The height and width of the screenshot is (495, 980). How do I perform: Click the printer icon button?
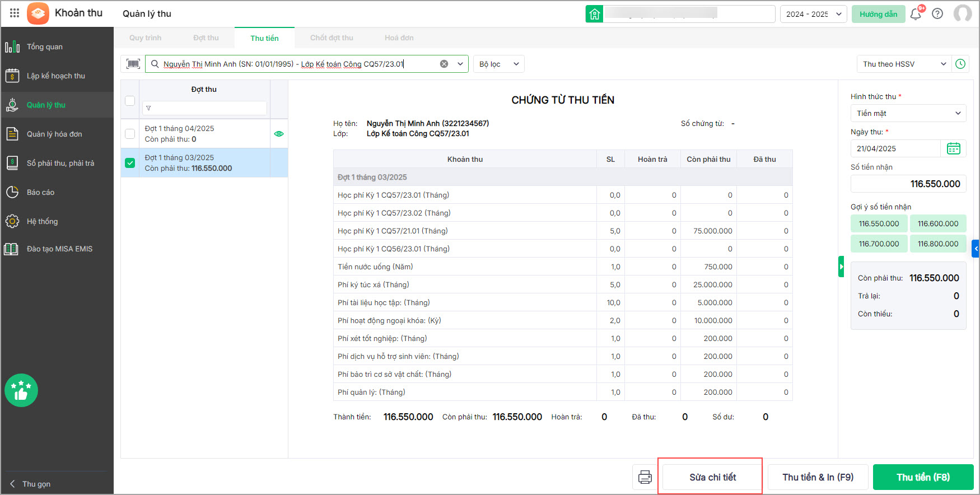pos(645,477)
